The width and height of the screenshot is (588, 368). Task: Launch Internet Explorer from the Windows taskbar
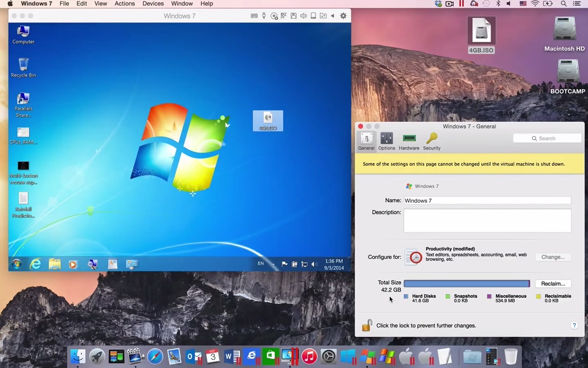pyautogui.click(x=35, y=264)
